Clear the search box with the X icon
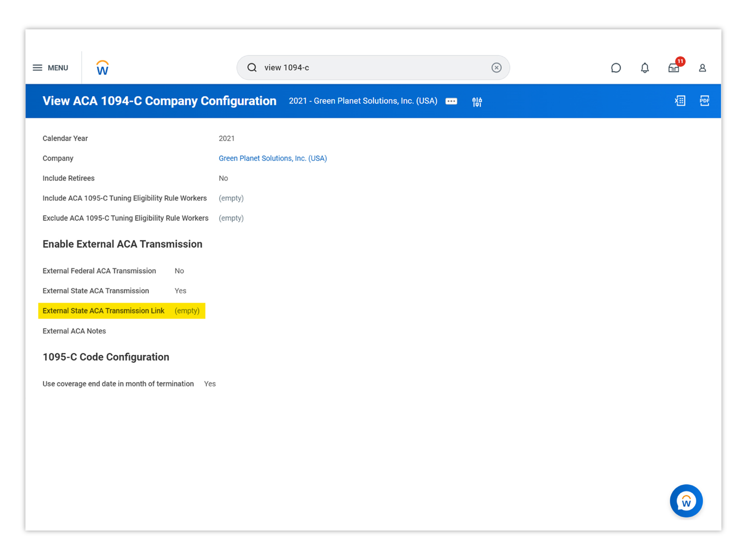The image size is (747, 560). pyautogui.click(x=496, y=67)
